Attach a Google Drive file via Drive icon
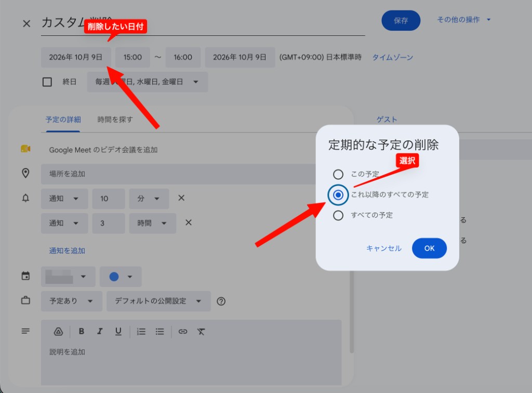The image size is (532, 393). (x=58, y=332)
